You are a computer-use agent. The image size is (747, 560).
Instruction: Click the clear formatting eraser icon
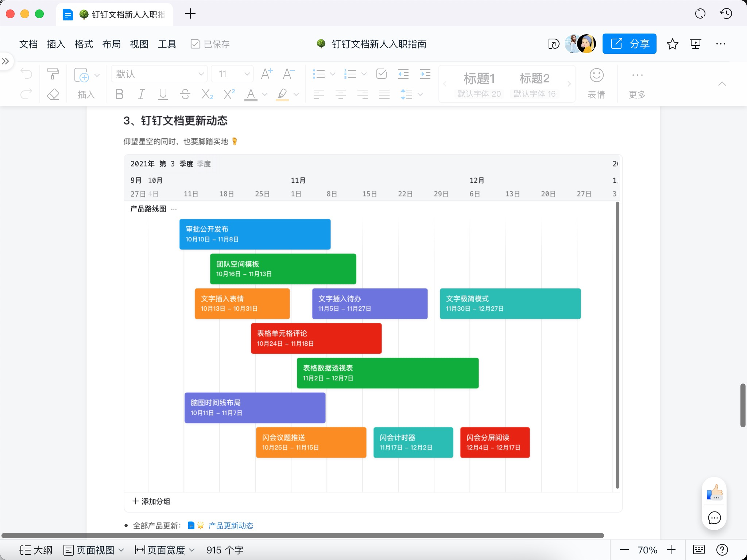pyautogui.click(x=53, y=94)
